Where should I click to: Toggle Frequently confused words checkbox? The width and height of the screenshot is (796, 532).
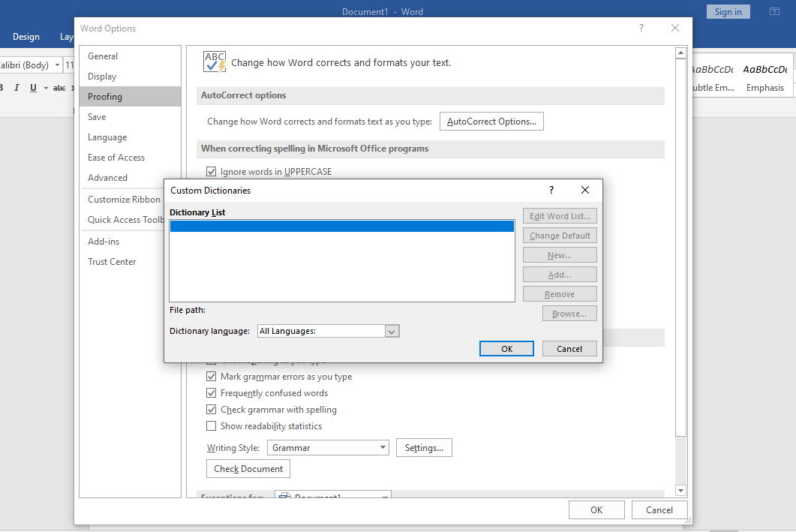(211, 393)
